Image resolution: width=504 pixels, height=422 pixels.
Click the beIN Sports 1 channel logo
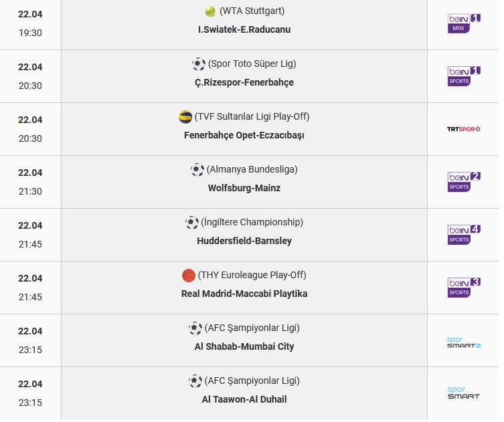point(464,76)
